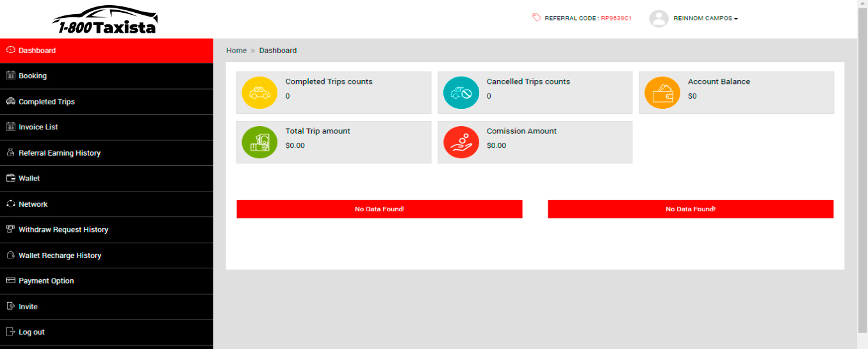The width and height of the screenshot is (868, 349).
Task: Click the Wallet Recharge History icon
Action: point(10,255)
